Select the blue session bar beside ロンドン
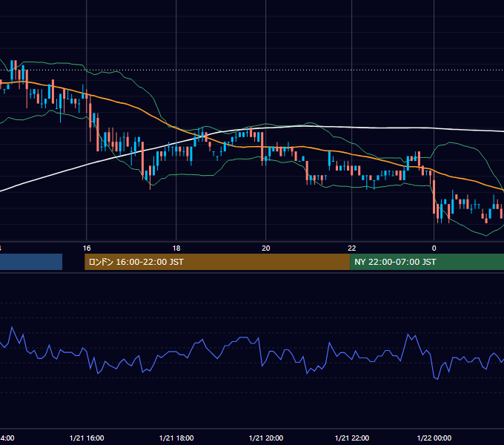This screenshot has width=504, height=445. point(31,262)
